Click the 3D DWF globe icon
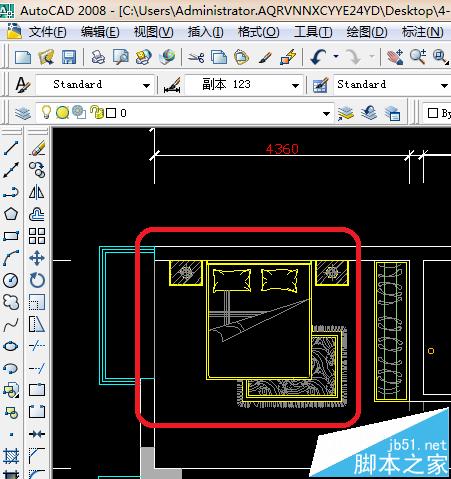Screen dimensions: 451x479 pos(167,57)
